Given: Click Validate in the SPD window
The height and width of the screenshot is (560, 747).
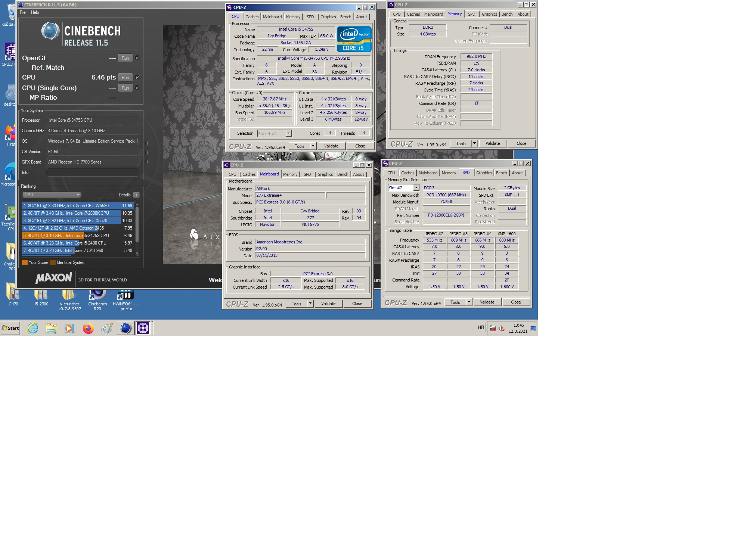Looking at the screenshot, I should pyautogui.click(x=487, y=302).
